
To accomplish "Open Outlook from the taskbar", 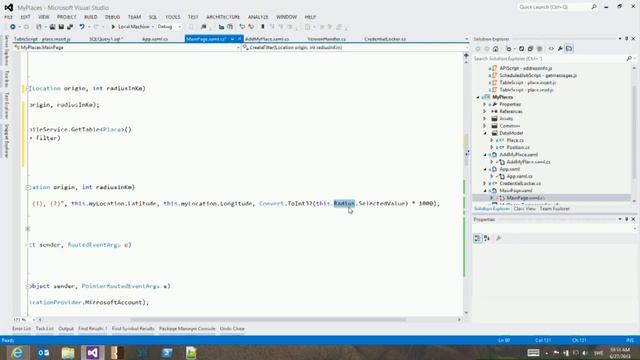I will [x=43, y=353].
